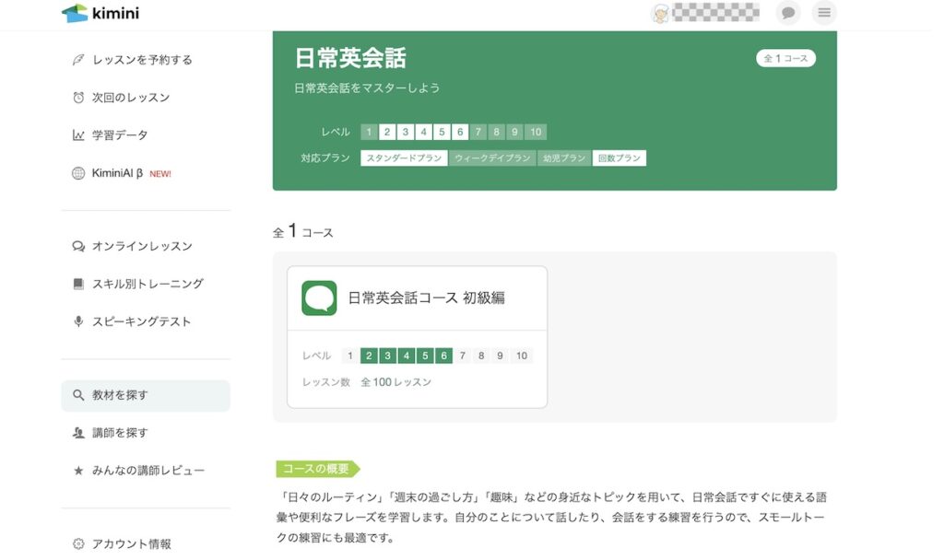Click the speech bubbles icon for オンラインレッスン
944x560 pixels.
point(78,246)
